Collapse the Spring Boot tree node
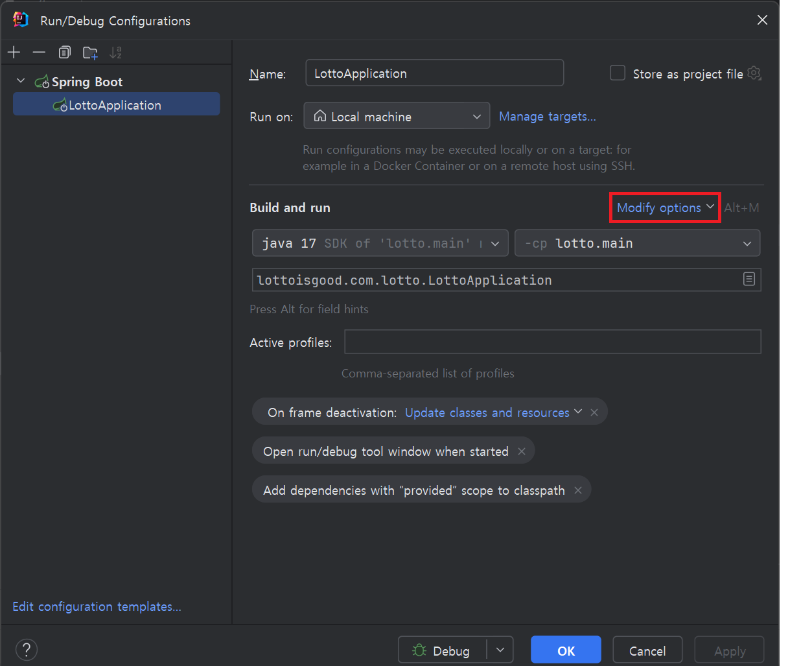Screen dimensions: 812x666 coord(20,81)
